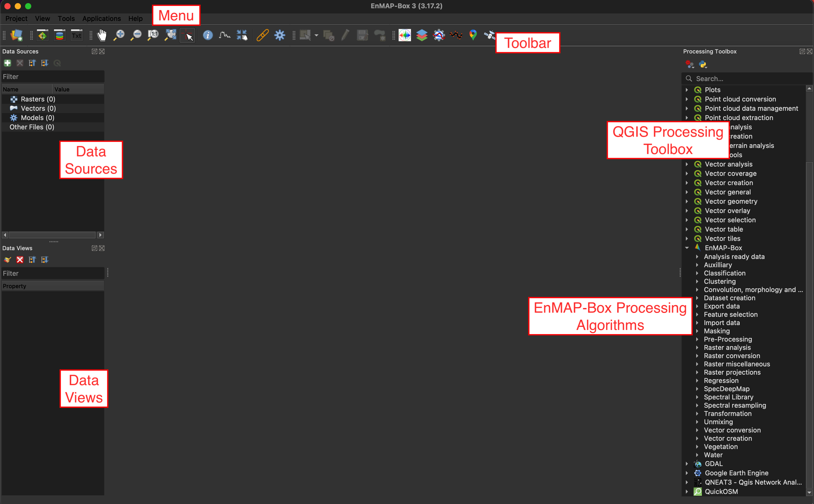This screenshot has width=814, height=504.
Task: Open the View menu
Action: [x=42, y=19]
